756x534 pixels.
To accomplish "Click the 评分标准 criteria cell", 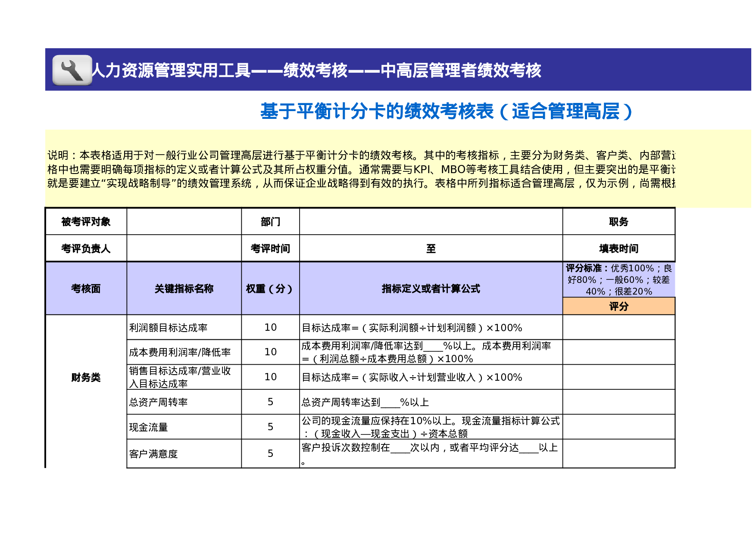I will coord(619,280).
